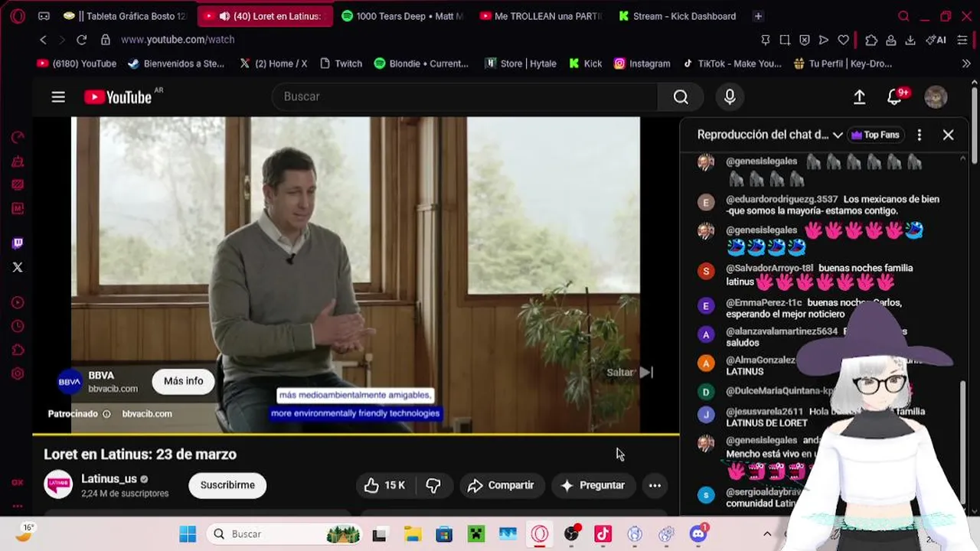Image resolution: width=980 pixels, height=551 pixels.
Task: Open the Twitch bookmark in the bookmarks bar
Action: click(x=341, y=64)
